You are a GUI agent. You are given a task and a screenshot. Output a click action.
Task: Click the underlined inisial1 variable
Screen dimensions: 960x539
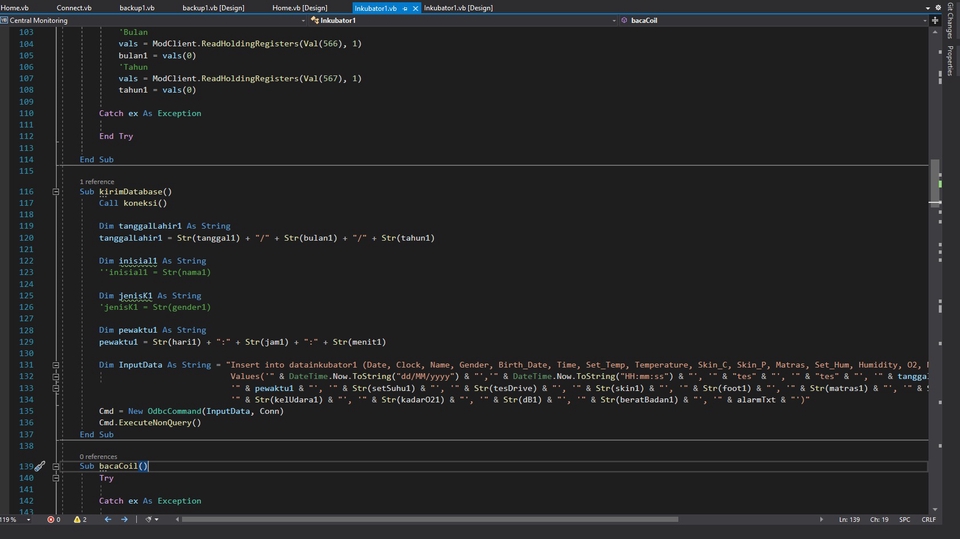point(138,261)
